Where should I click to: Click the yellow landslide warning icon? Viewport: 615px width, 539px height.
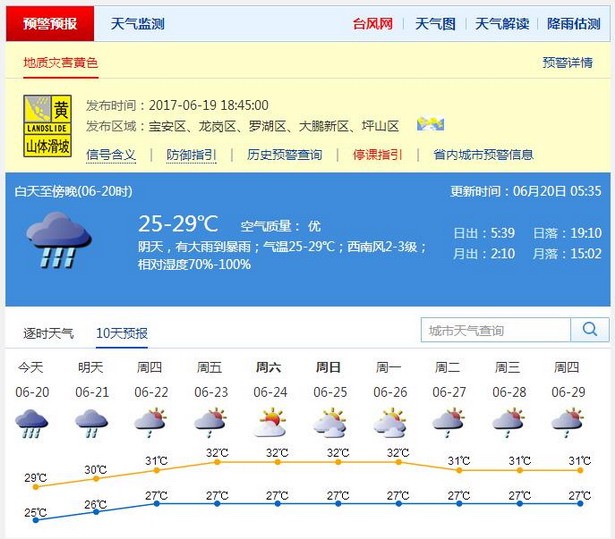tap(48, 125)
